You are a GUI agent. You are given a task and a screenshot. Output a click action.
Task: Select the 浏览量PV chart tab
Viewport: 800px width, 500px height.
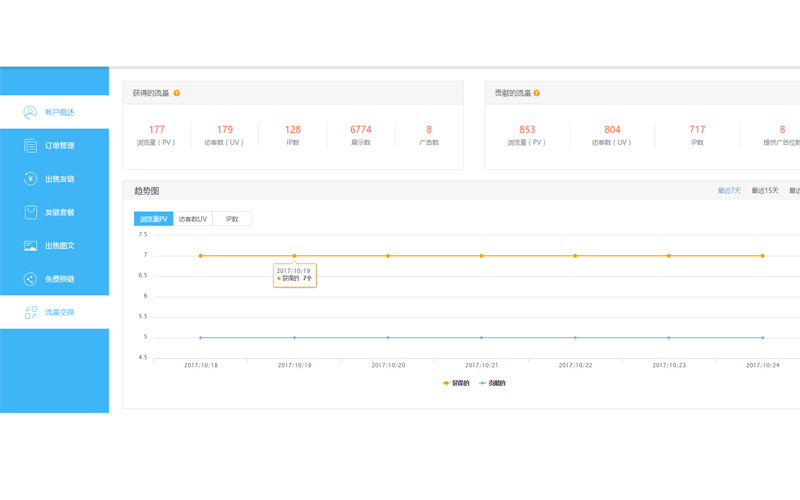coord(154,219)
